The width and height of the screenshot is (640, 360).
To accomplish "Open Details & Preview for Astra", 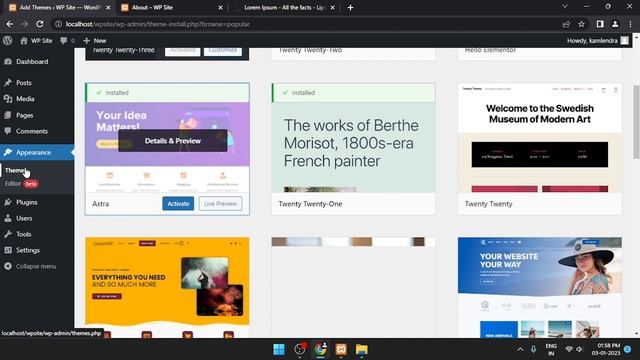I will tap(173, 141).
